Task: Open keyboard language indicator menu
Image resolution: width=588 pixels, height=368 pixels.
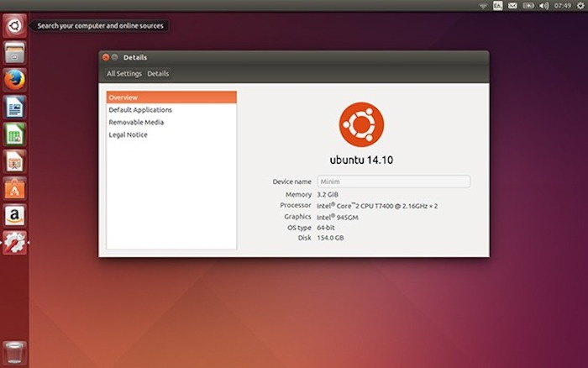Action: pos(497,6)
